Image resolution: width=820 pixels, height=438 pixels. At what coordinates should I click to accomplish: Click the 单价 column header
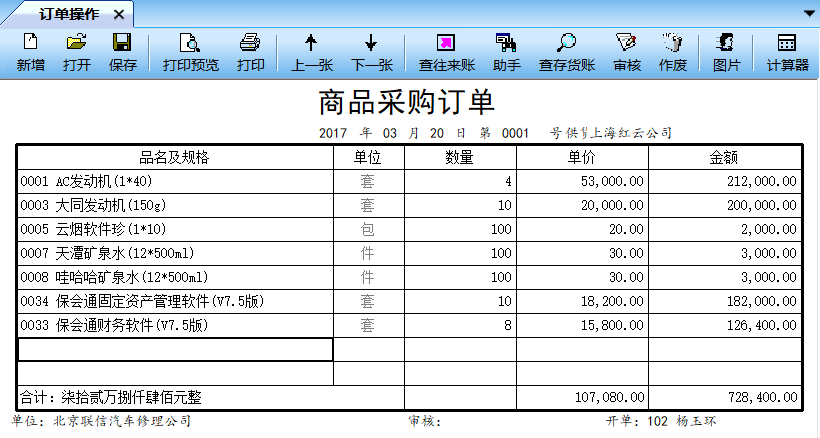(582, 157)
